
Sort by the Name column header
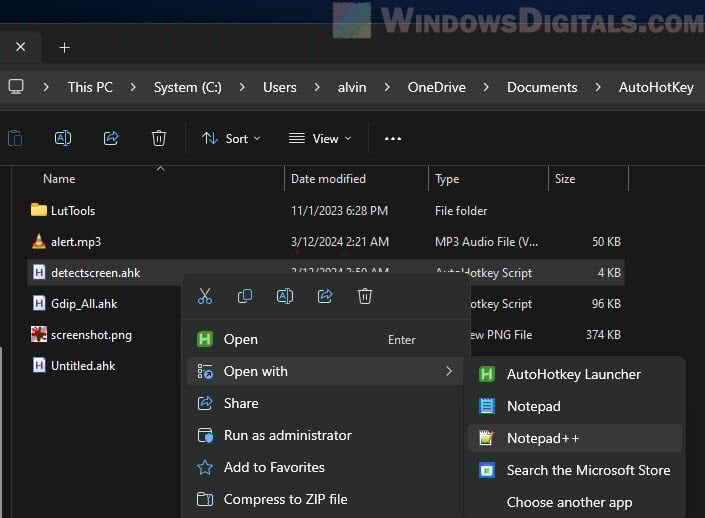(59, 179)
